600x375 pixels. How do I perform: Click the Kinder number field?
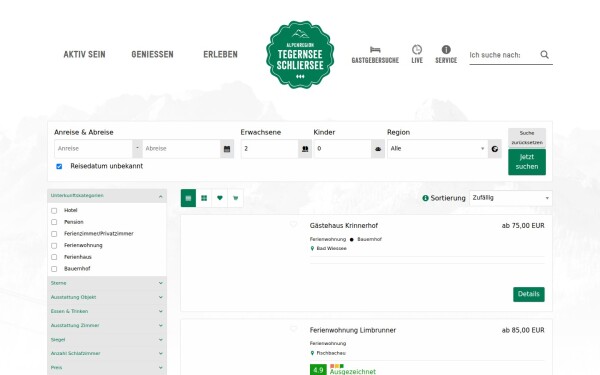point(343,149)
